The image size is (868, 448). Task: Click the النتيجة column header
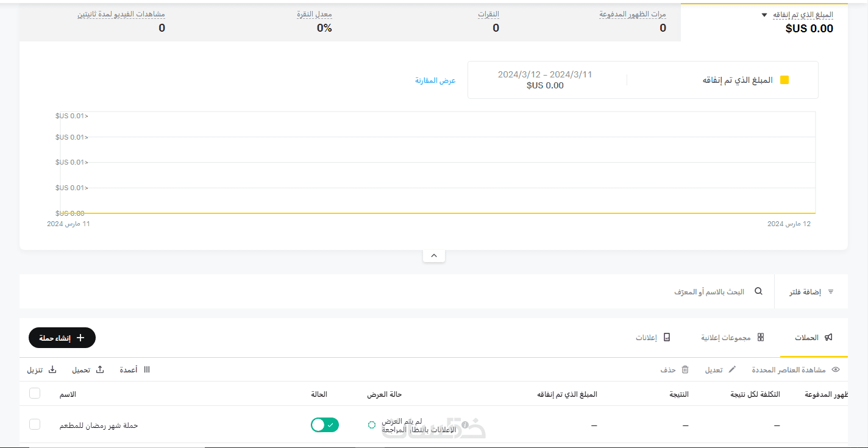(679, 394)
